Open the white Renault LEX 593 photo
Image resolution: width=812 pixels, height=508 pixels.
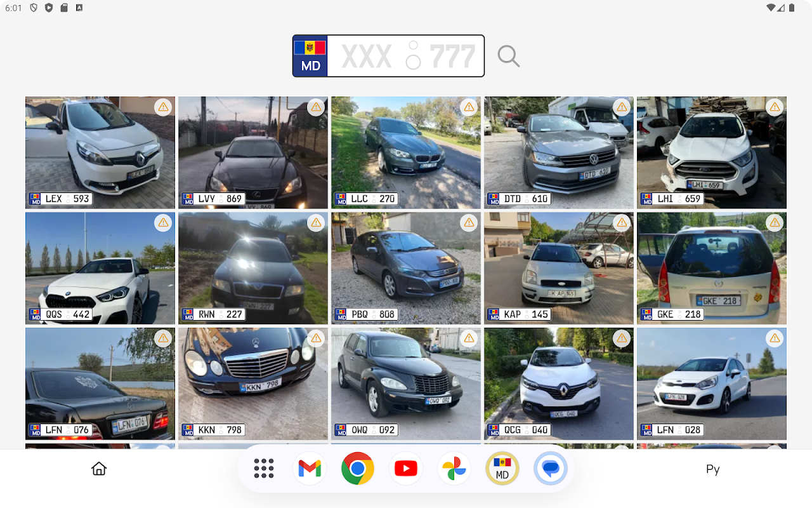(x=100, y=152)
